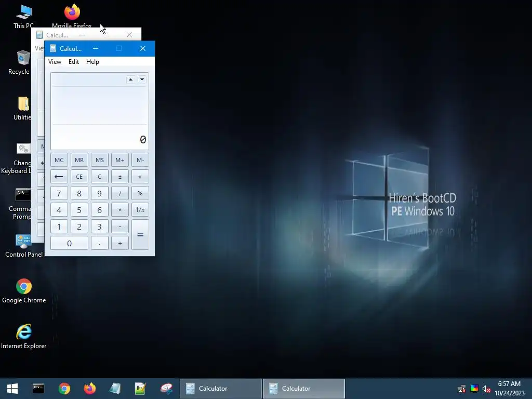Click the C clear button
The height and width of the screenshot is (399, 532).
tap(100, 177)
